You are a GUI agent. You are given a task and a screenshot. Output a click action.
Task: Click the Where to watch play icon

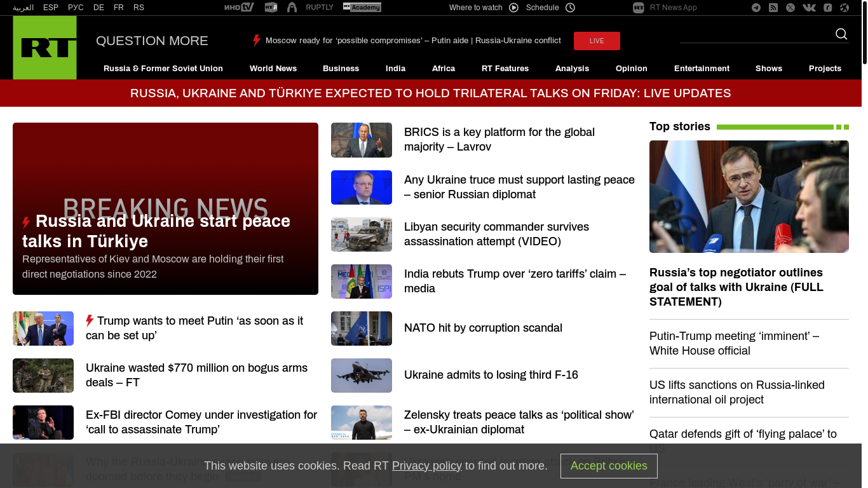pyautogui.click(x=513, y=8)
